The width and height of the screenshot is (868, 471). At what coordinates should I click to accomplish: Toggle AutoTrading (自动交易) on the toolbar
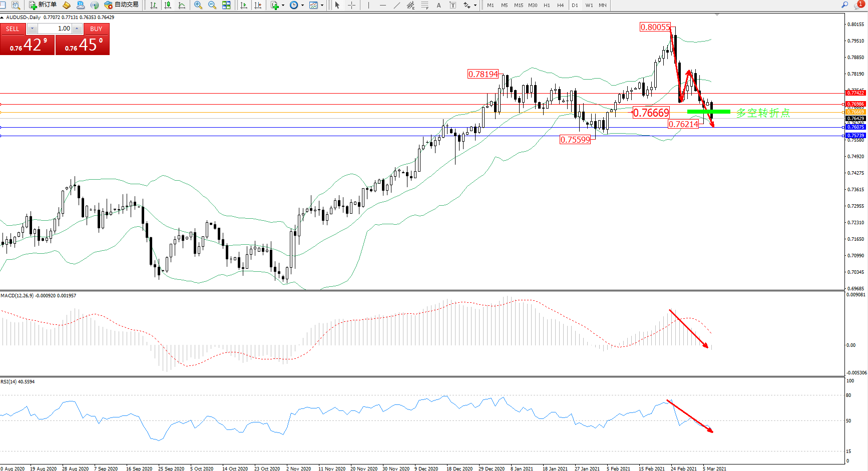[x=121, y=5]
